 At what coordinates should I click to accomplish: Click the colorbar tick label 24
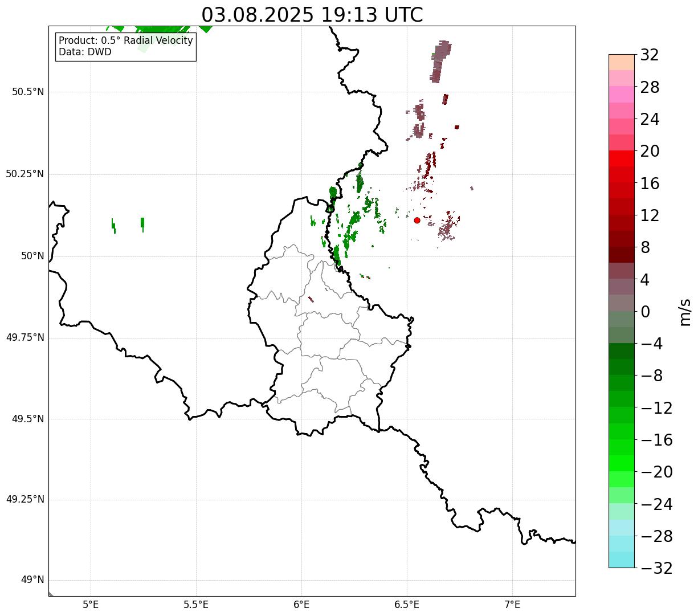point(650,119)
